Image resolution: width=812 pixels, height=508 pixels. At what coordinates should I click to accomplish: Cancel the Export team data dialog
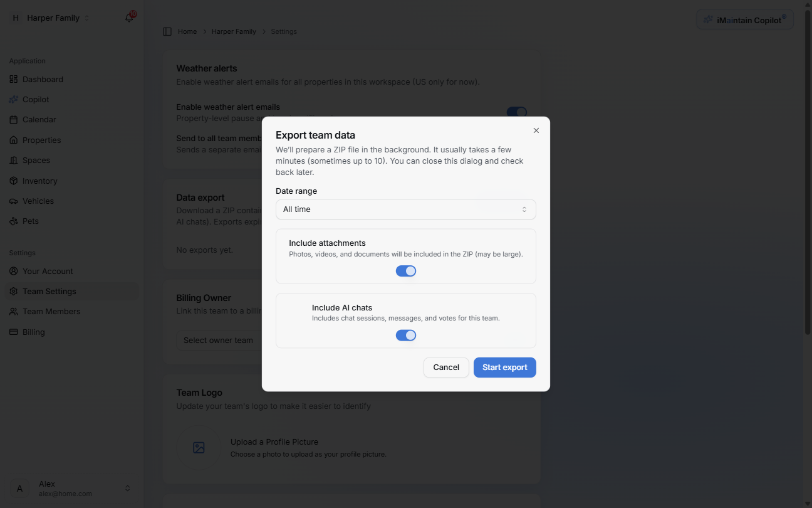point(446,367)
